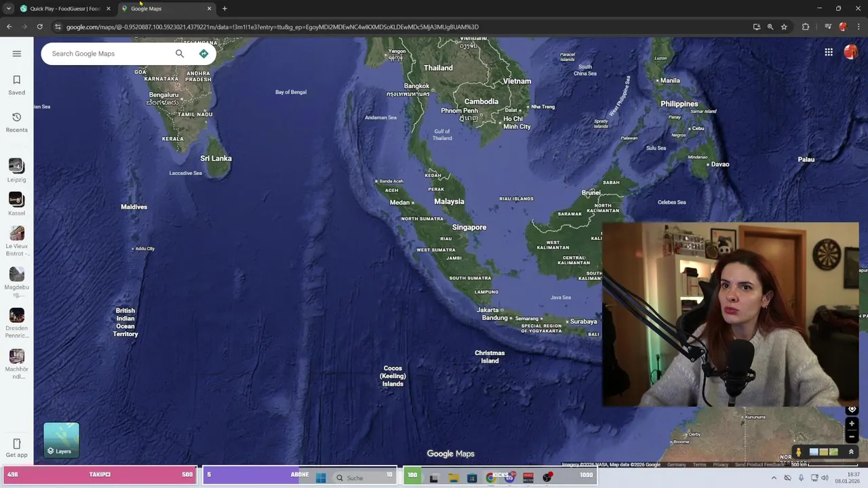
Task: Click the Singapore map label
Action: tap(469, 227)
